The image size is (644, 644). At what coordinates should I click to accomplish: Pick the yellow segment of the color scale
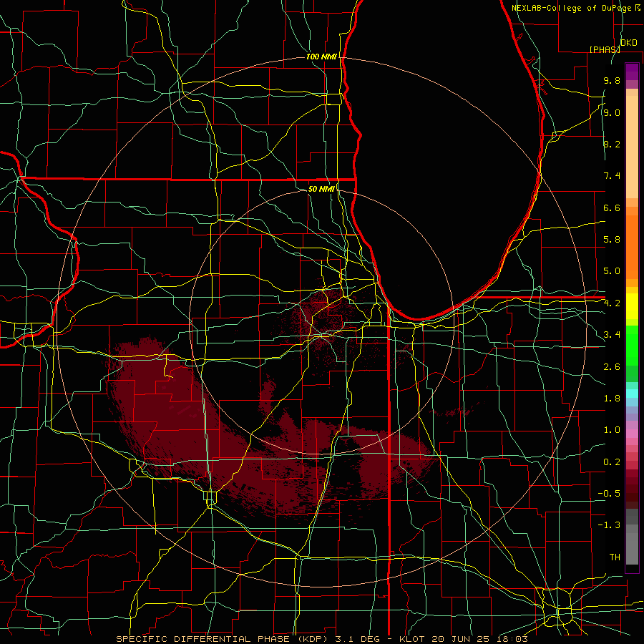tap(632, 306)
